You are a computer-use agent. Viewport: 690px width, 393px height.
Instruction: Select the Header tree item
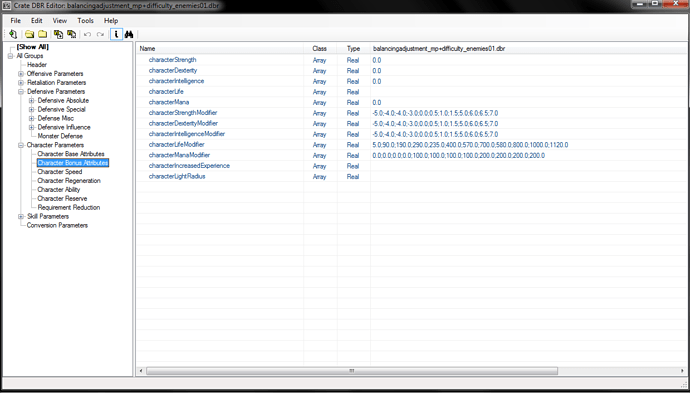[37, 65]
